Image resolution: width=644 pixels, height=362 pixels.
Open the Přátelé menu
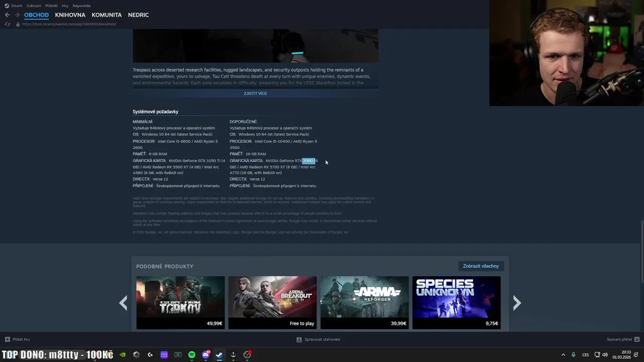(51, 6)
